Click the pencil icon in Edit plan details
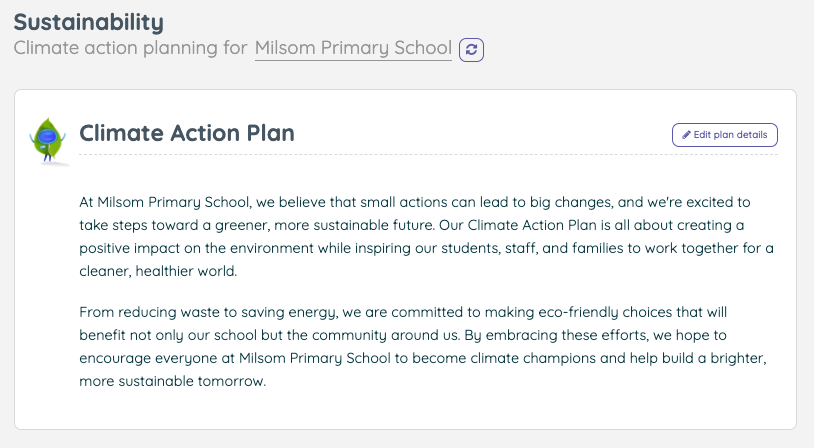Image resolution: width=814 pixels, height=448 pixels. point(686,135)
